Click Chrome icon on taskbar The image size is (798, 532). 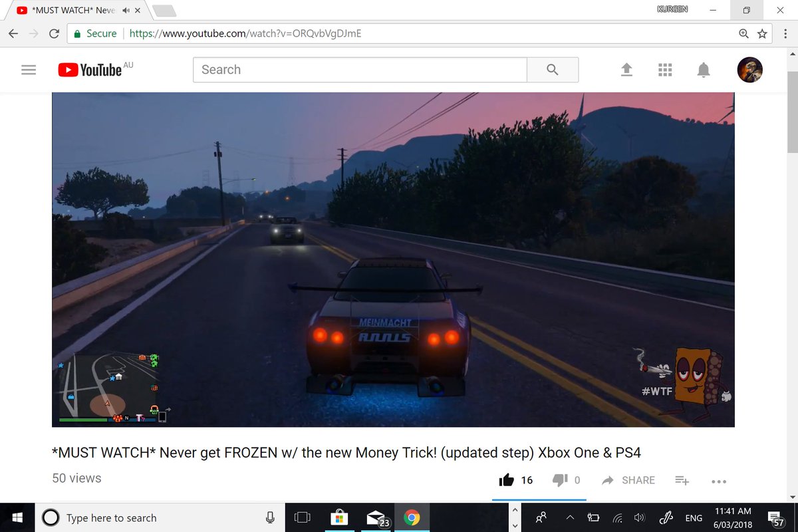(x=412, y=518)
